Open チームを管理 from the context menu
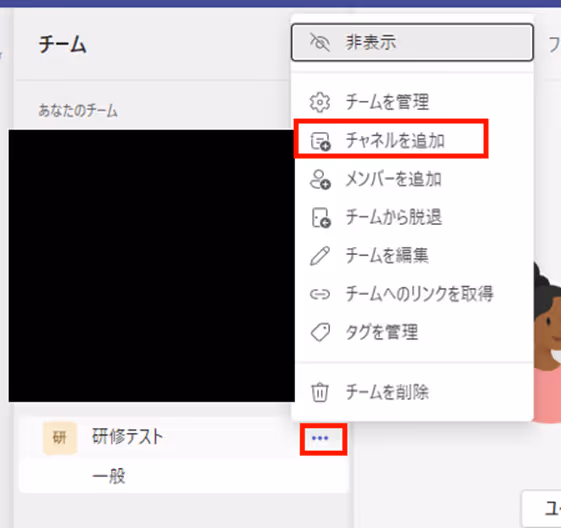Screen dimensions: 561x528 412,102
